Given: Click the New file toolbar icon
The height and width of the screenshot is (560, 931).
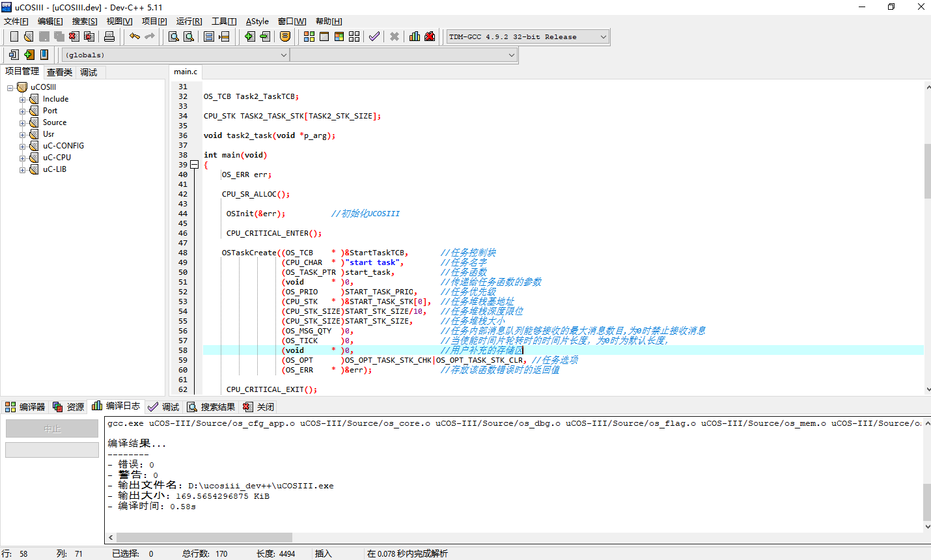Looking at the screenshot, I should tap(14, 36).
